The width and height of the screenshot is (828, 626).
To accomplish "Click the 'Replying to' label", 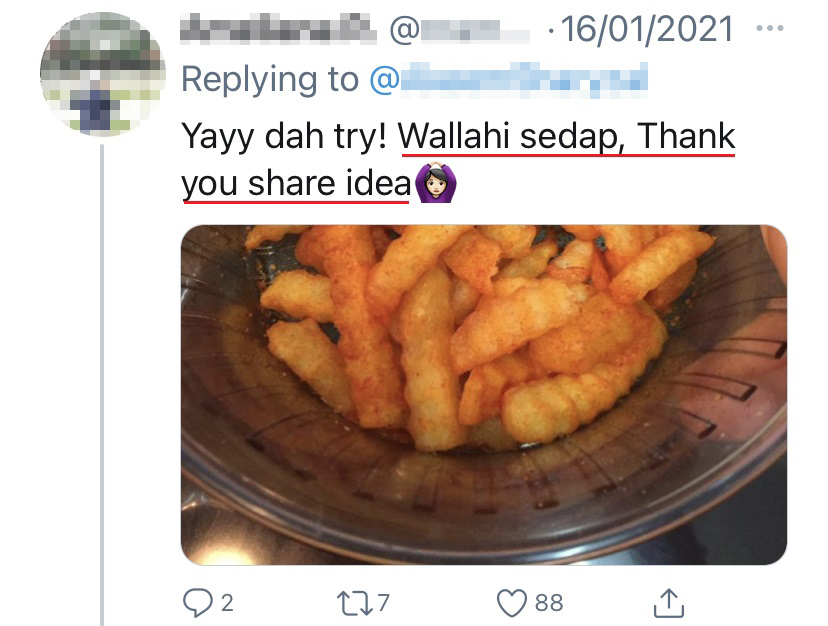I will (270, 79).
